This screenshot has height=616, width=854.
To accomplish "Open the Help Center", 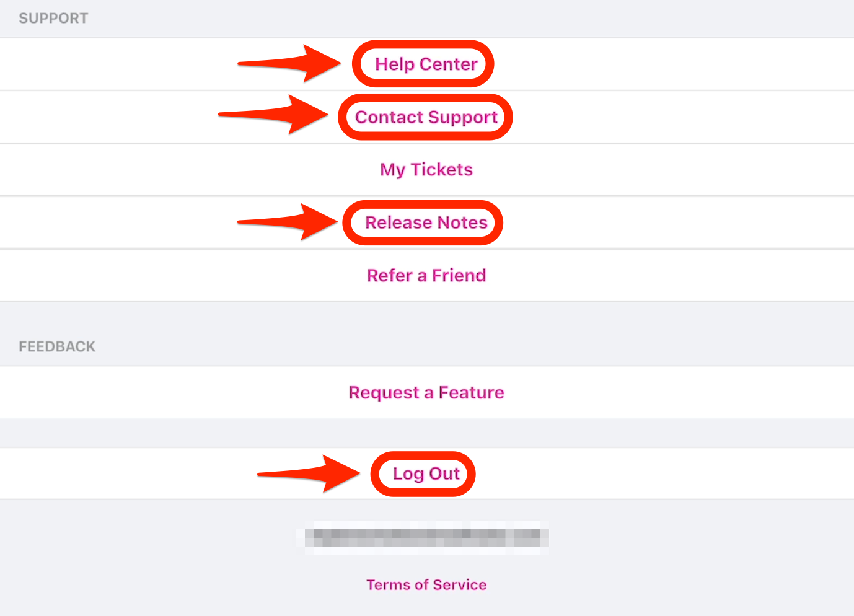I will (x=426, y=64).
